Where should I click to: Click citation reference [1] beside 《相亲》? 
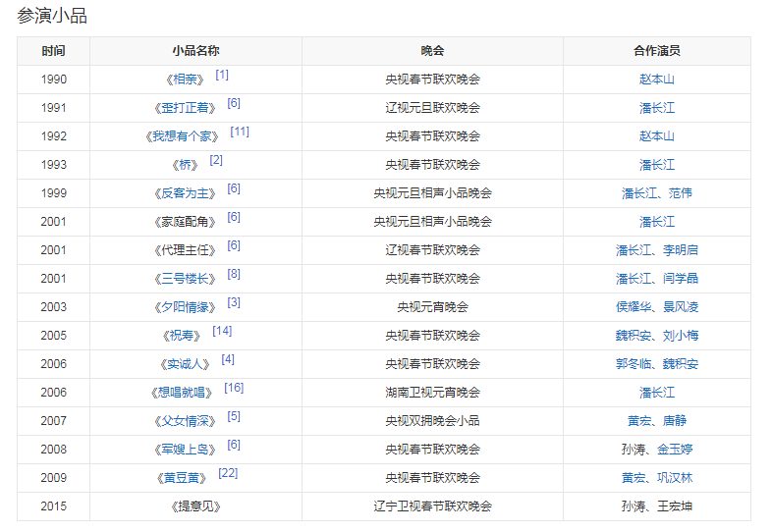click(x=222, y=75)
